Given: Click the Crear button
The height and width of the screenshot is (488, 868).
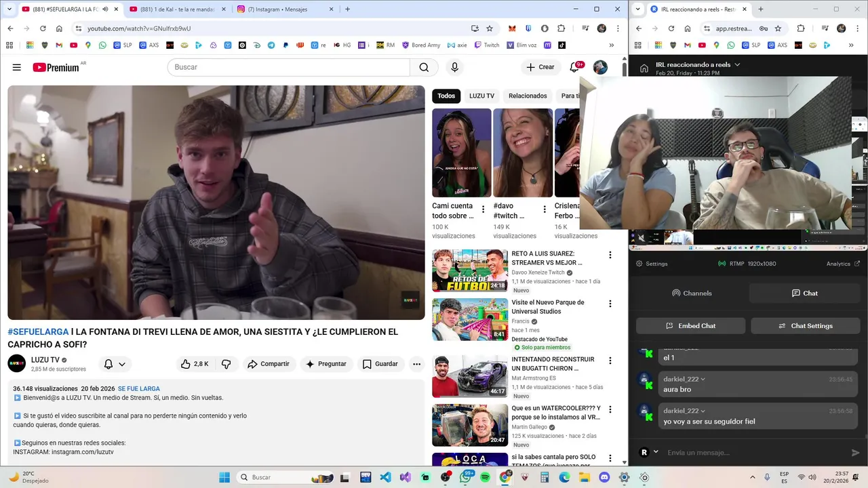Looking at the screenshot, I should (540, 67).
